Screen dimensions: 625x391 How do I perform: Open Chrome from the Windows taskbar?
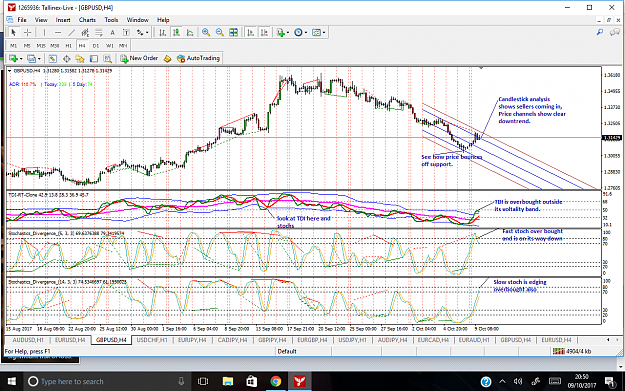(275, 381)
